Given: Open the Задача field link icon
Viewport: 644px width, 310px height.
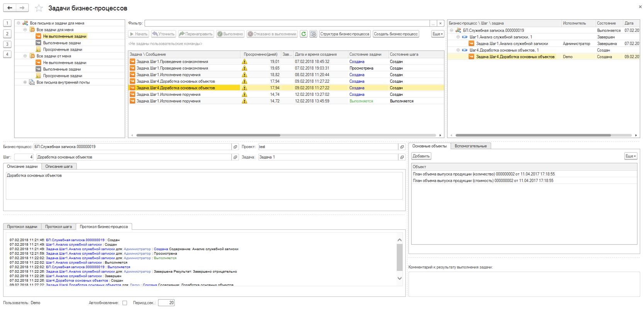Looking at the screenshot, I should [x=402, y=157].
